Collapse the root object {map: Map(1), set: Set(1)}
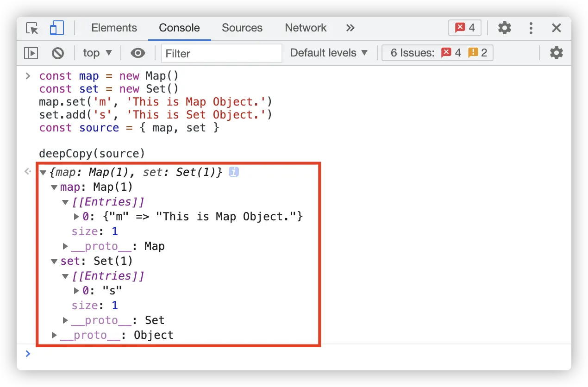The height and width of the screenshot is (387, 588). tap(43, 173)
